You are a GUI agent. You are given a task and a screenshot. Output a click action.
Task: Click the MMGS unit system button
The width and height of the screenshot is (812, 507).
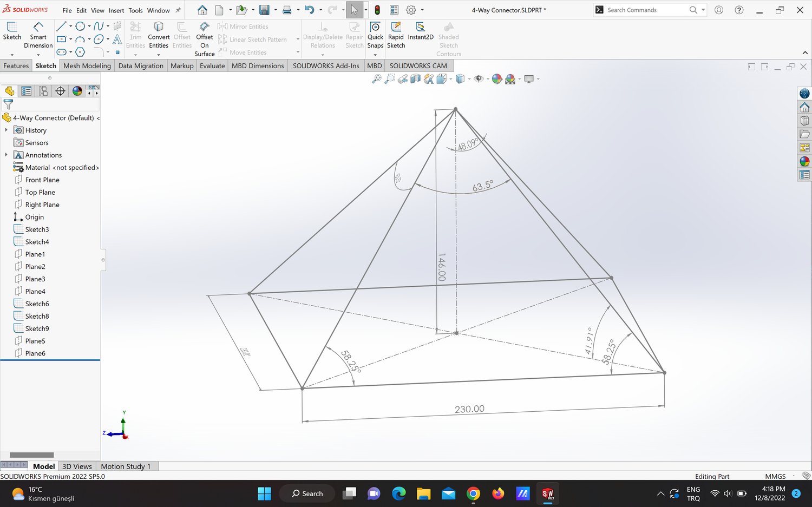coord(775,476)
